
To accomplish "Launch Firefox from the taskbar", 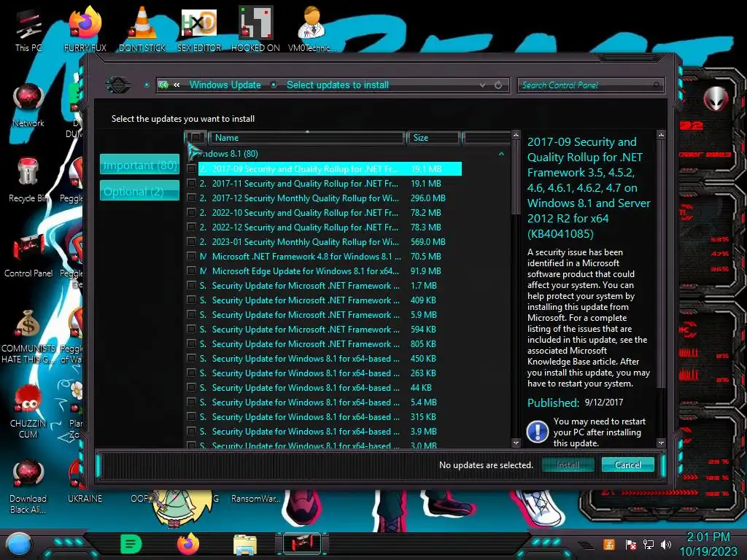I will tap(188, 544).
